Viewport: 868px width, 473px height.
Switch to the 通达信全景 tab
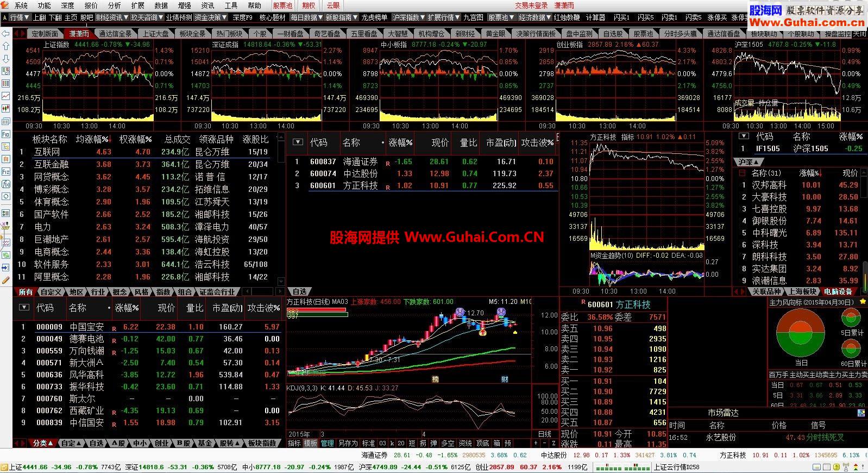pos(115,34)
